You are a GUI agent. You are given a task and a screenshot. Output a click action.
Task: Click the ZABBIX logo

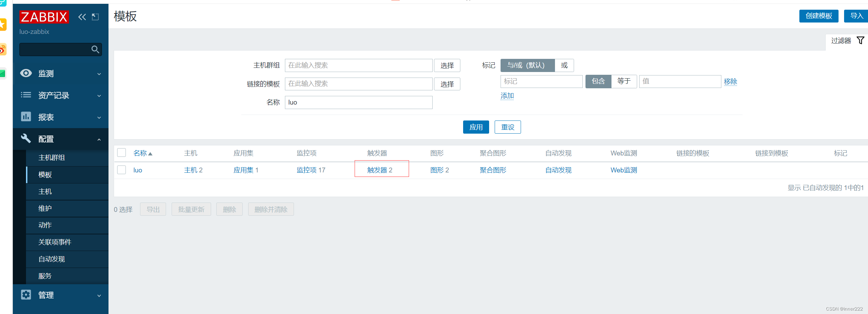44,17
